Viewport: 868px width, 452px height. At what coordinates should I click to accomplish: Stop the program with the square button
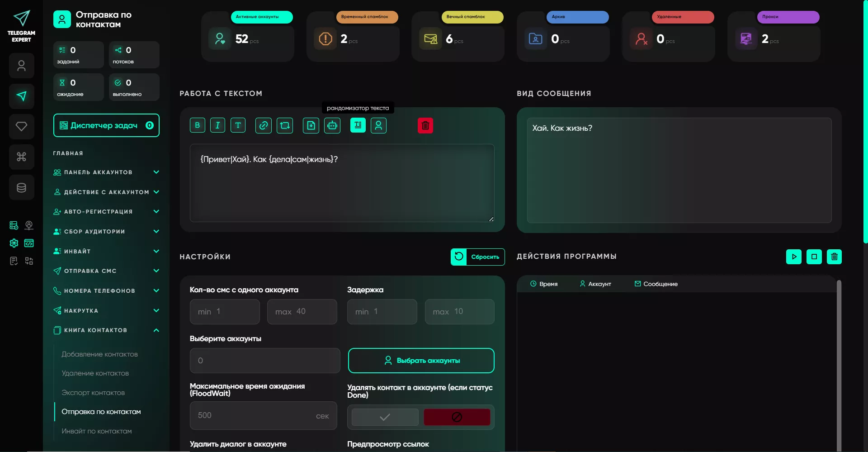point(814,257)
